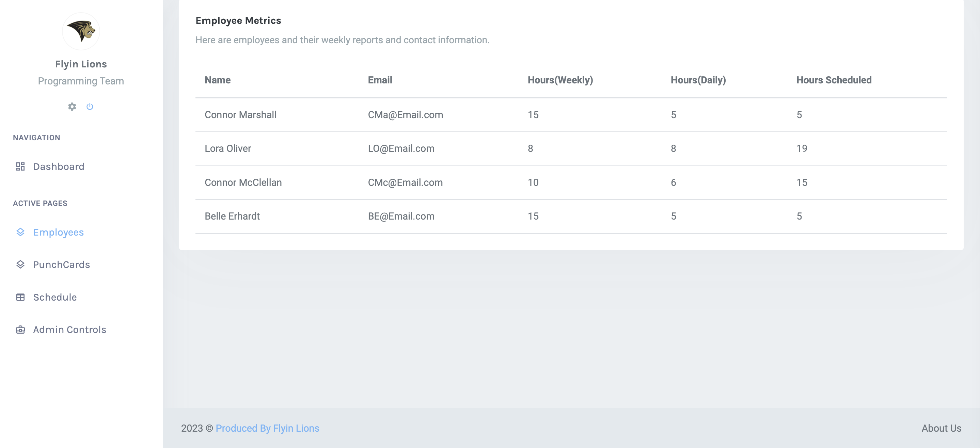
Task: Open the Dashboard page
Action: (59, 166)
